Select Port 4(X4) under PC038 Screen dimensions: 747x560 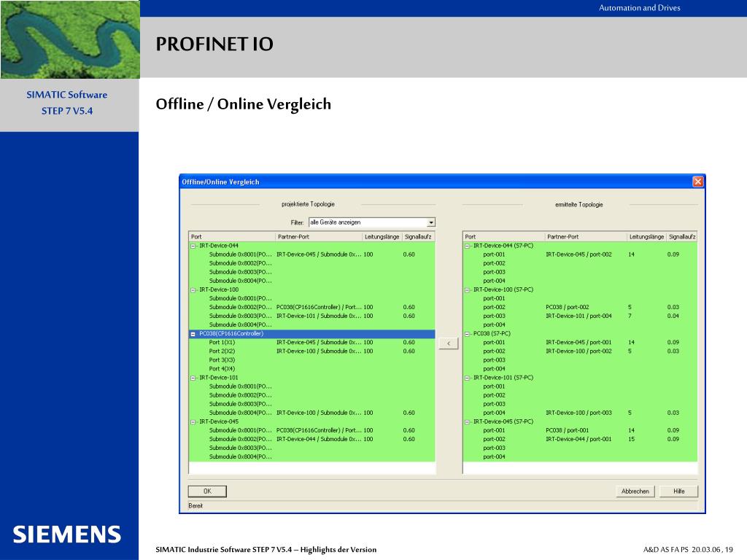coord(222,368)
